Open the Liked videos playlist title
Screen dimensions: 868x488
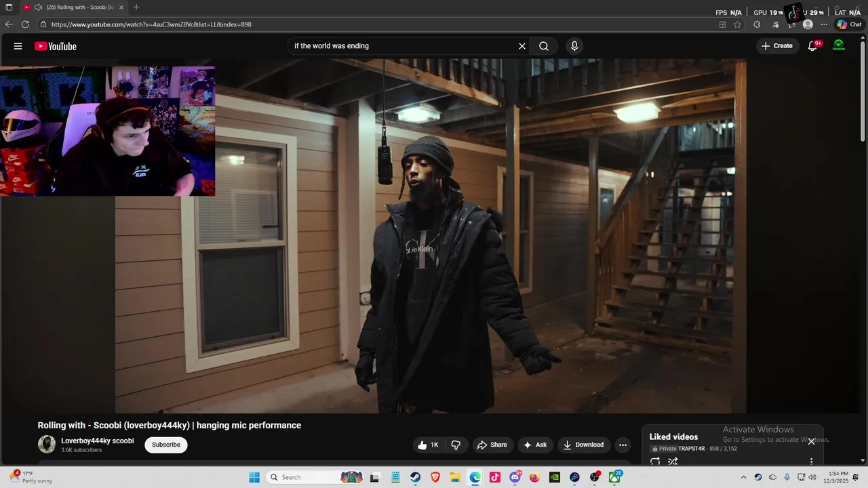(x=673, y=436)
